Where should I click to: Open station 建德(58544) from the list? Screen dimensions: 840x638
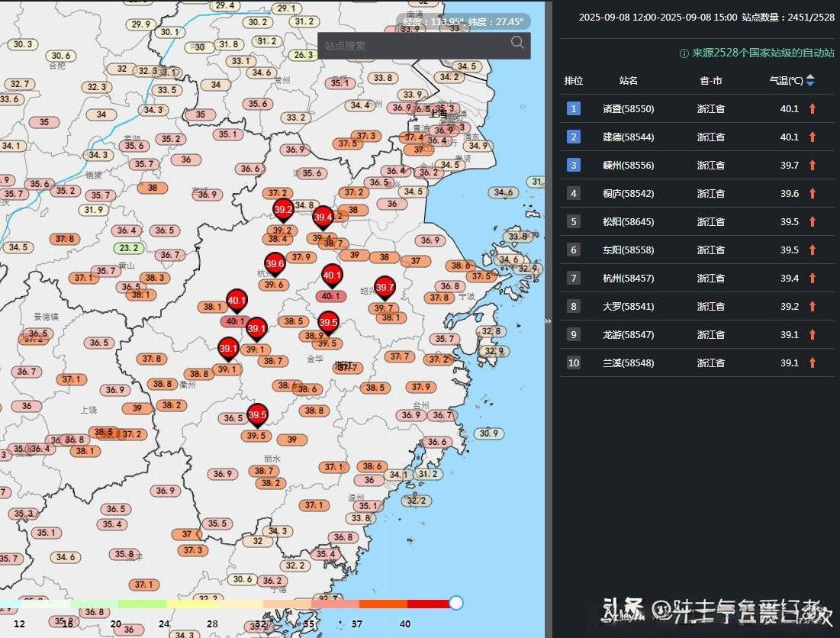[x=629, y=137]
